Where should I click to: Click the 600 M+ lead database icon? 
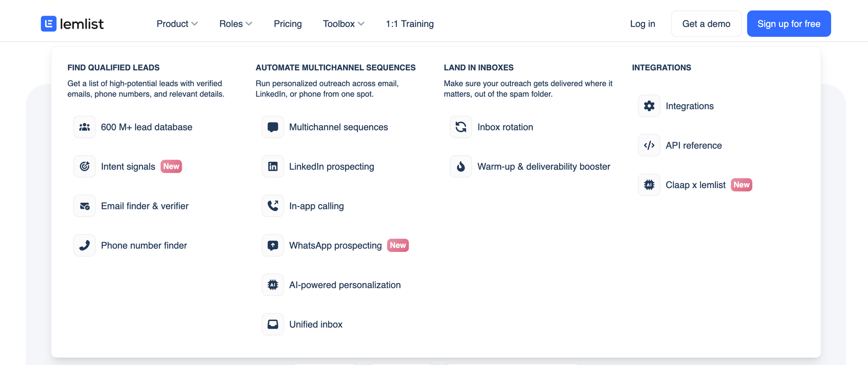tap(85, 127)
